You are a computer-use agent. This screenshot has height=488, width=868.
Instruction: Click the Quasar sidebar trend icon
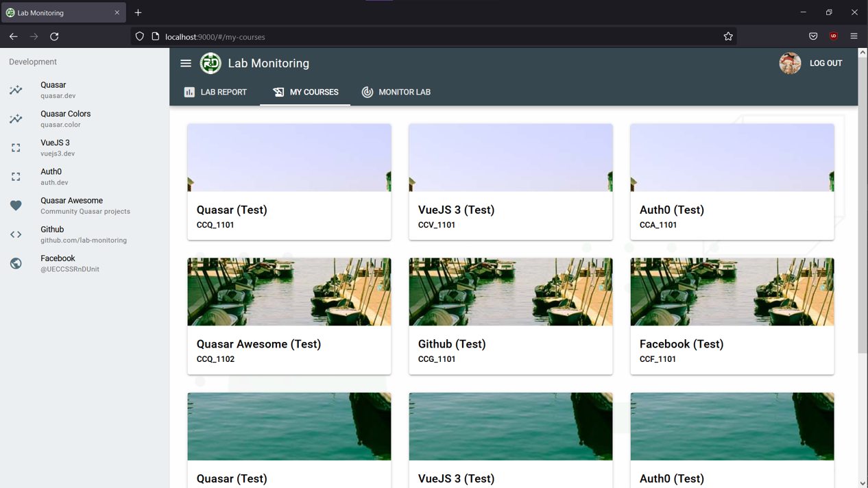[16, 90]
